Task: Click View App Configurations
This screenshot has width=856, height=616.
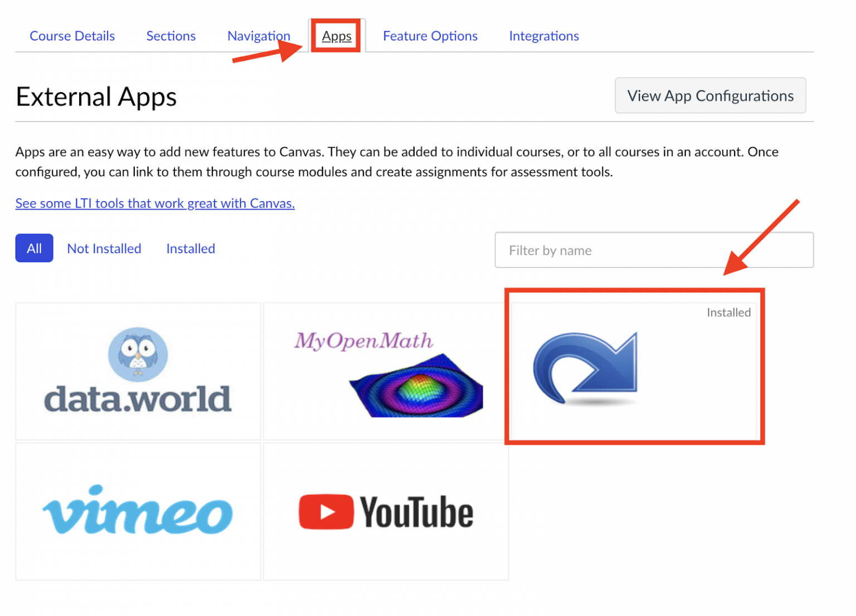Action: coord(710,95)
